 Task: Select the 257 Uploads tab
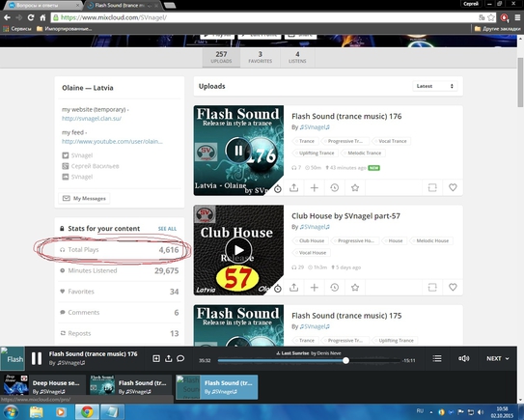click(x=221, y=57)
